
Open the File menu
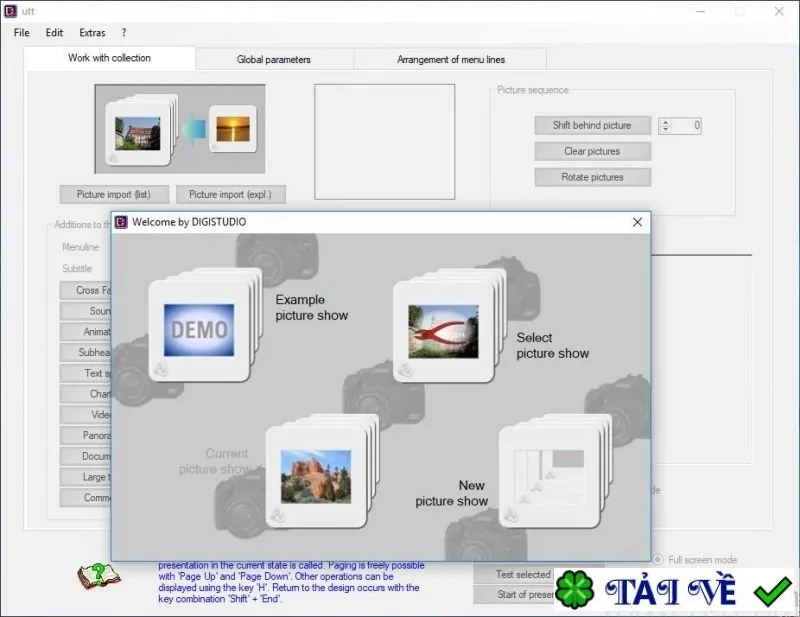point(21,33)
